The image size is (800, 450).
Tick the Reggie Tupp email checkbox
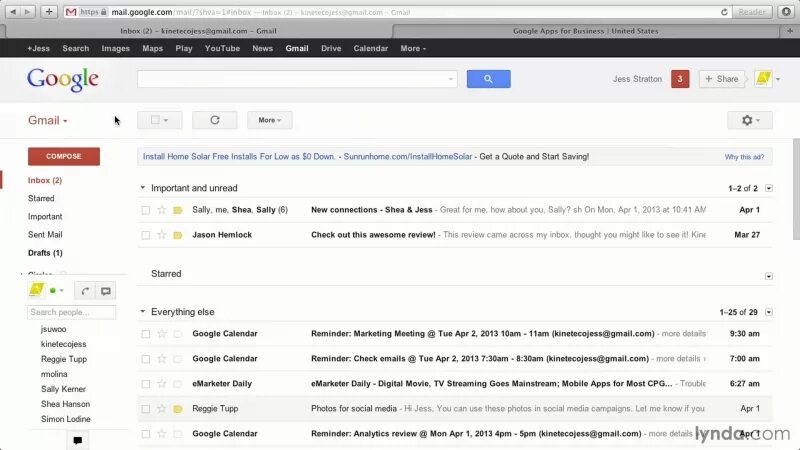[146, 409]
